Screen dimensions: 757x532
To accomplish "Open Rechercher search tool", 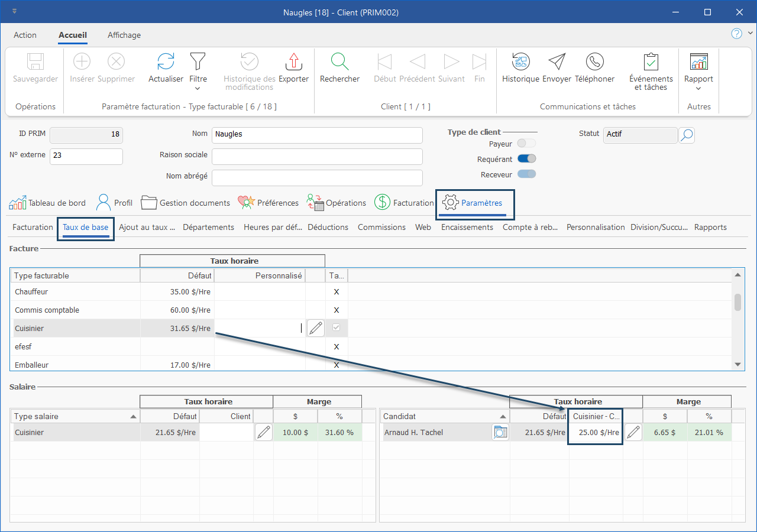I will (339, 62).
